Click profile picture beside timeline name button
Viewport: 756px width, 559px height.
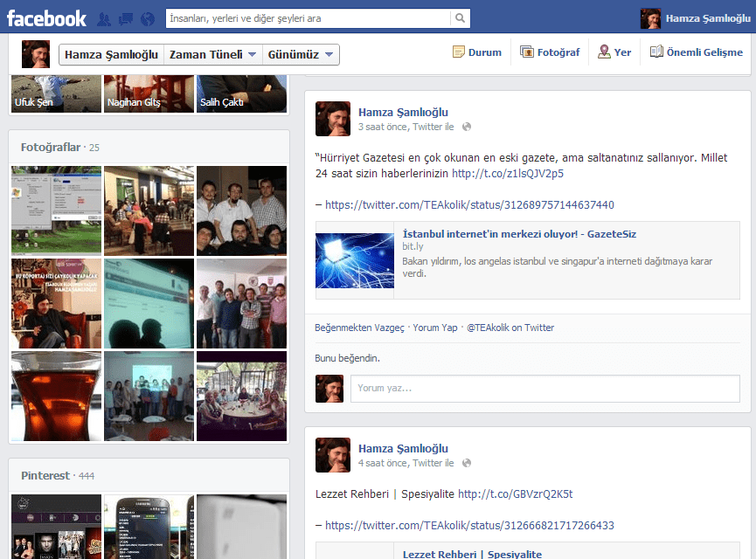[36, 54]
